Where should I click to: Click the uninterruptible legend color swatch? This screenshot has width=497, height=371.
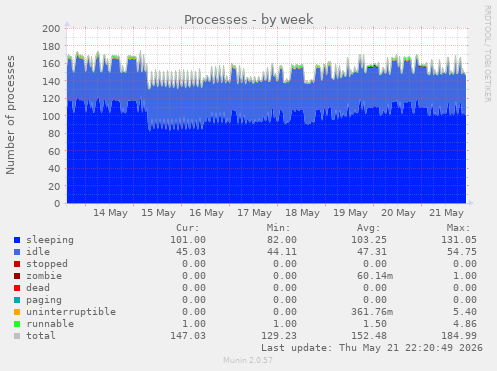pos(17,312)
